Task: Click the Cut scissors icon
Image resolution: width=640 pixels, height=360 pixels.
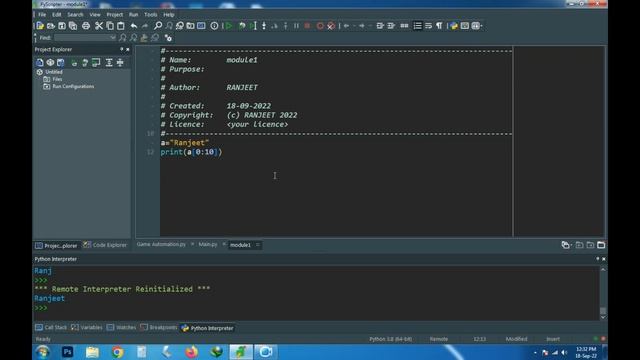Action: point(99,26)
